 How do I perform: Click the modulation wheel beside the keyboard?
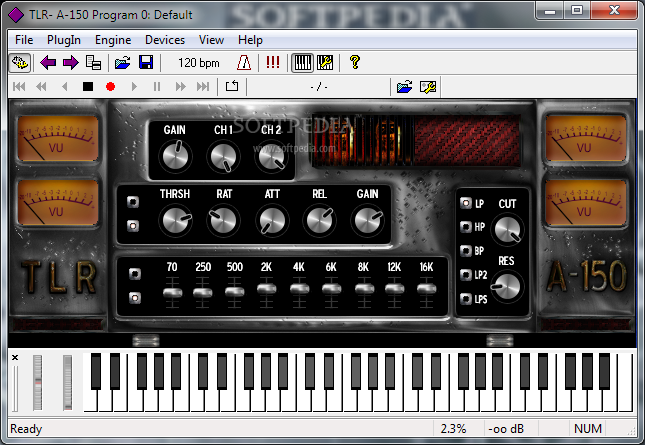click(x=67, y=382)
